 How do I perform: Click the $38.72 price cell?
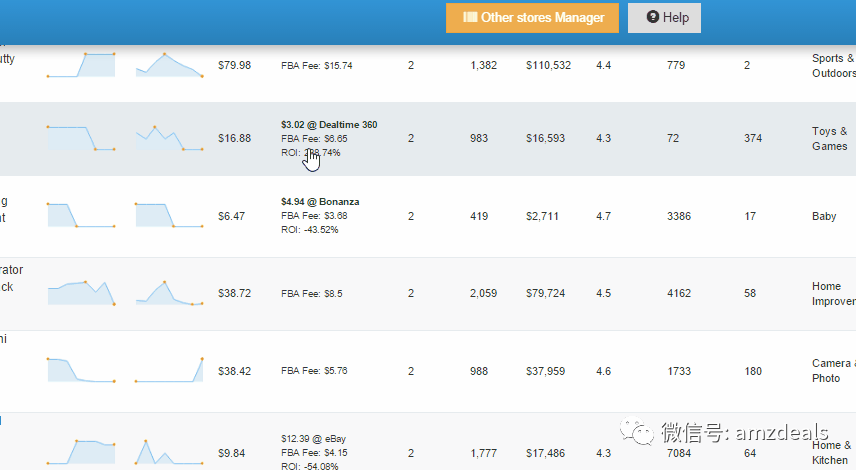[234, 294]
